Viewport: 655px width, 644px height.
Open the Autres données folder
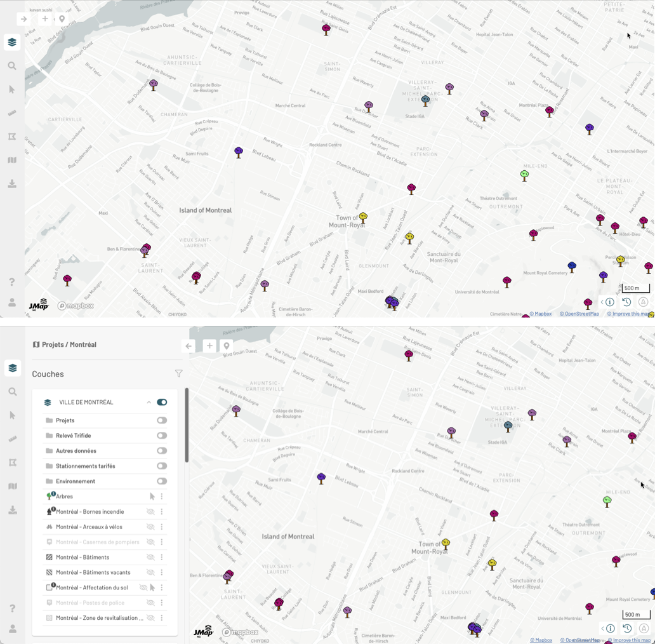(76, 451)
